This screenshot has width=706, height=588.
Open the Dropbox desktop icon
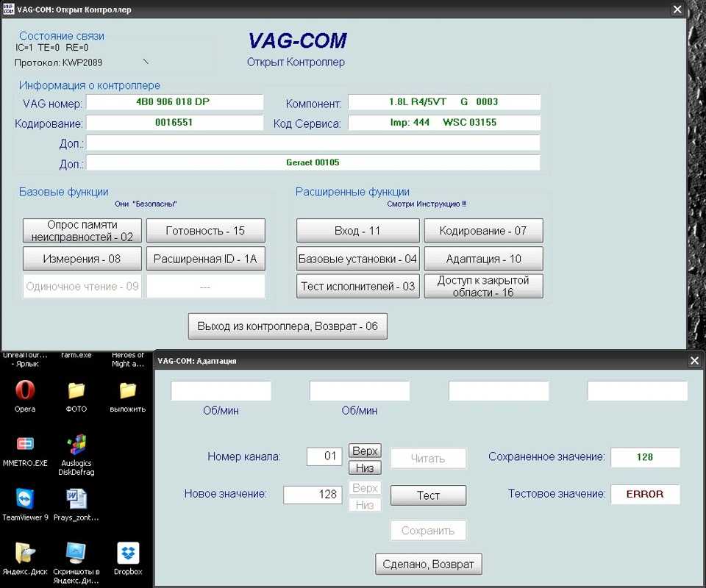[128, 553]
